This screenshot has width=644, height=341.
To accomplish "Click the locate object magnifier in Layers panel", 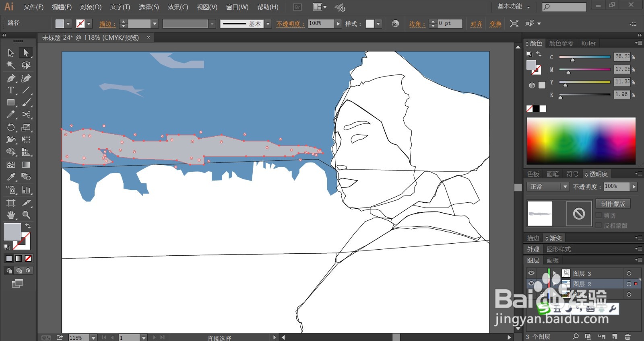I will [x=576, y=337].
